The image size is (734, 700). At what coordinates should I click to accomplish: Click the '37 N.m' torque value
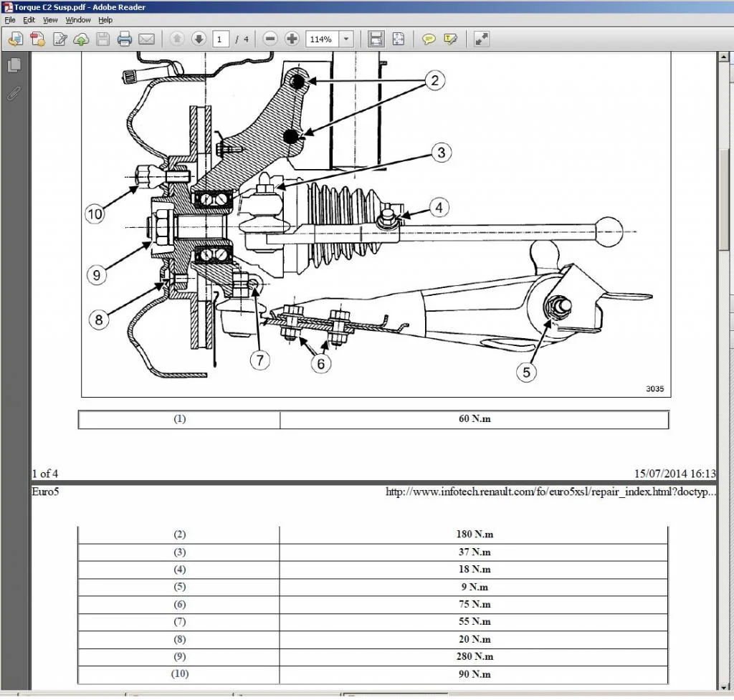475,552
